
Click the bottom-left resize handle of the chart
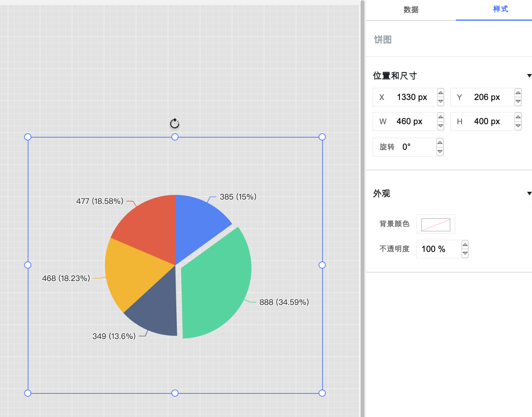(28, 393)
